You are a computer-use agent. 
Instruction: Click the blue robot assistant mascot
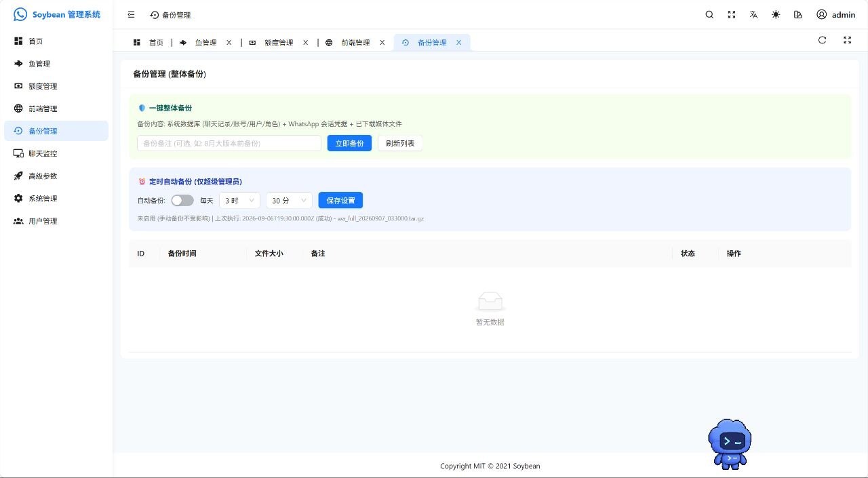click(x=730, y=443)
